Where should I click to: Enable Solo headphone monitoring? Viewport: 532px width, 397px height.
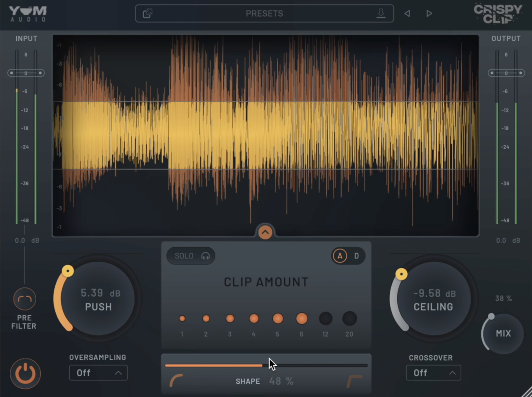coord(191,256)
